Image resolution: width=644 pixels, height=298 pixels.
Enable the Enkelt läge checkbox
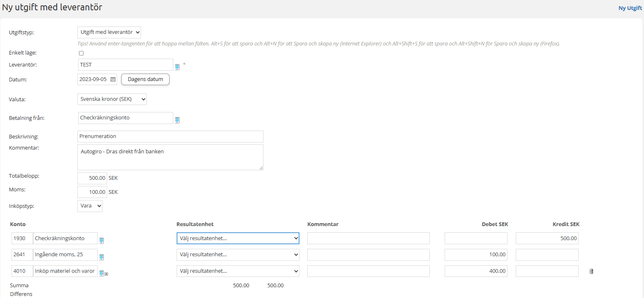coord(81,53)
